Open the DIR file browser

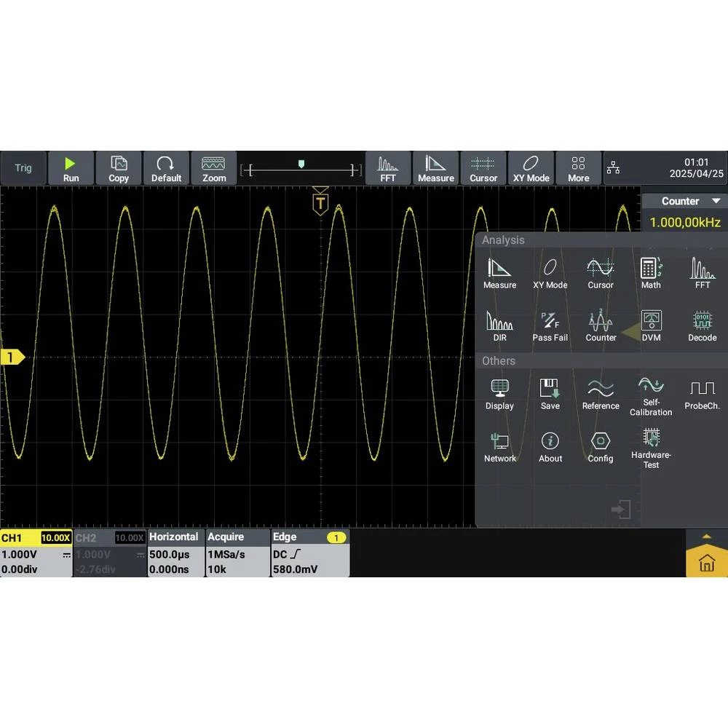click(500, 326)
